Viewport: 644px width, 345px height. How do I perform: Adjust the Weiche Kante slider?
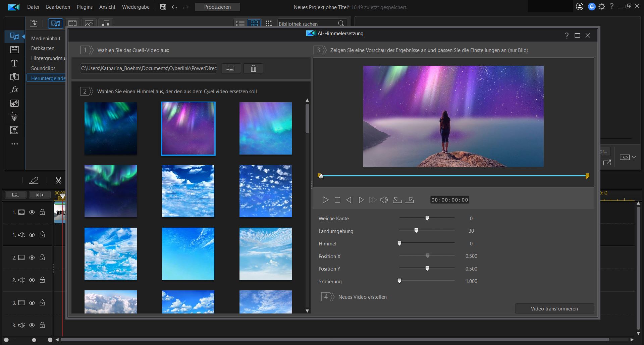coord(427,218)
